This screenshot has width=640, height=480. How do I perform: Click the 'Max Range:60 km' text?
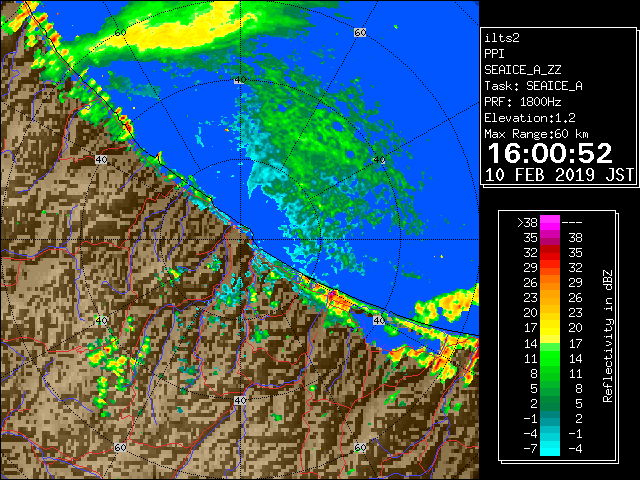[536, 134]
